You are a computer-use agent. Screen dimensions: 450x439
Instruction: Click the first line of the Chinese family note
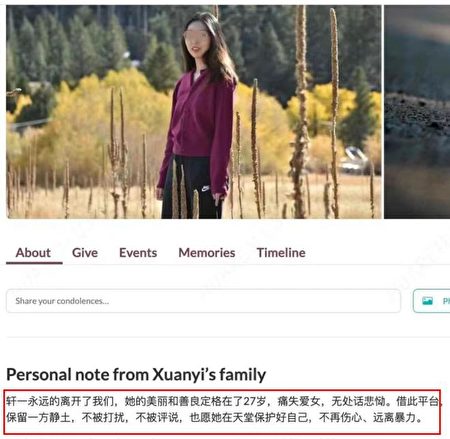[224, 401]
